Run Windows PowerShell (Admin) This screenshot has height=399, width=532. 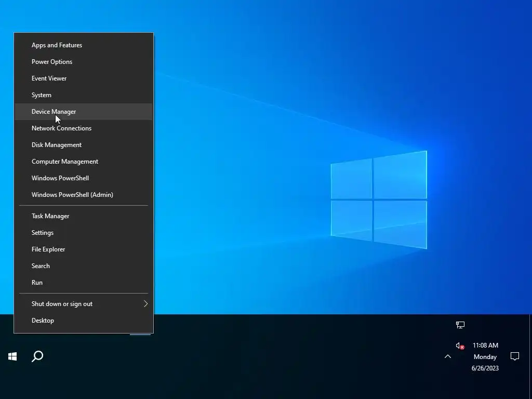[84, 195]
